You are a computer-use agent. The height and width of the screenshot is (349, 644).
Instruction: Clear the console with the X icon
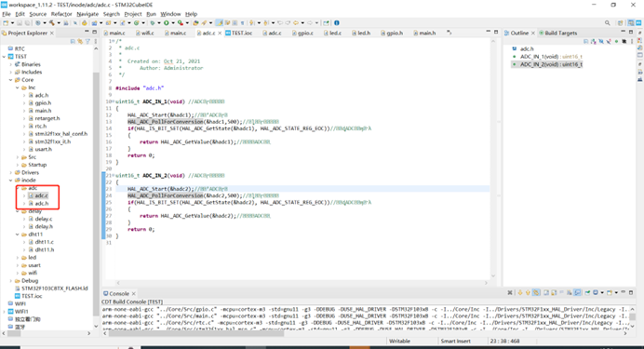click(x=510, y=292)
